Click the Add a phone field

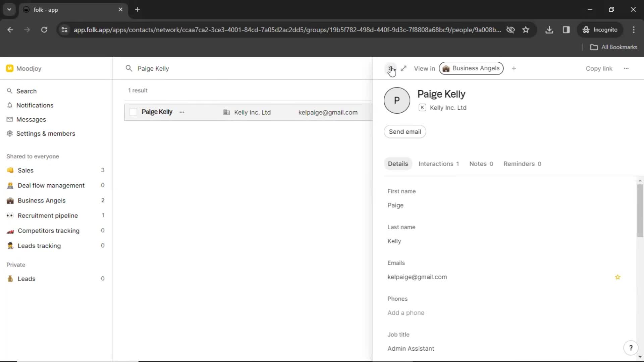pyautogui.click(x=406, y=312)
